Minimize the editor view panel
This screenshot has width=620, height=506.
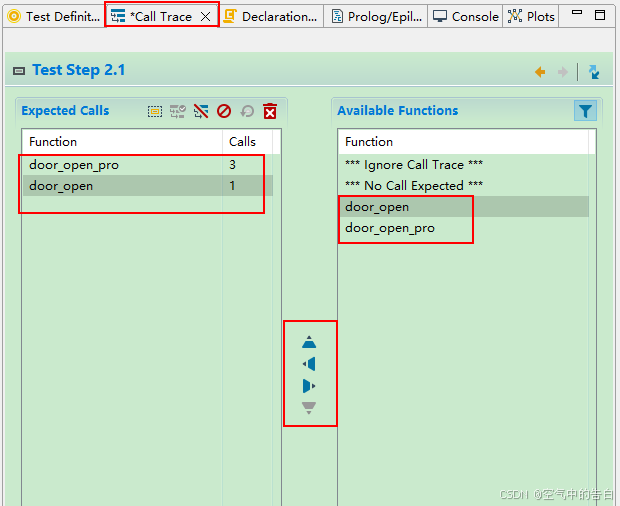tap(577, 13)
